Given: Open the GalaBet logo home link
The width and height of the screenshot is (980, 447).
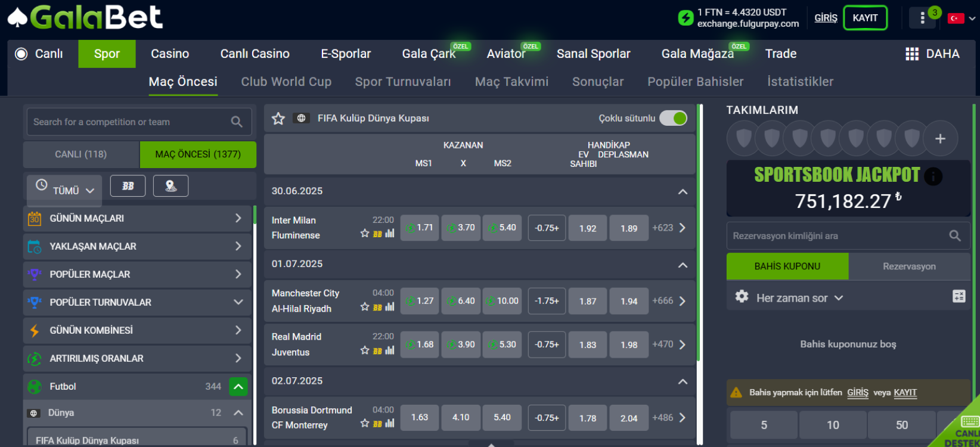Looking at the screenshot, I should pyautogui.click(x=85, y=18).
